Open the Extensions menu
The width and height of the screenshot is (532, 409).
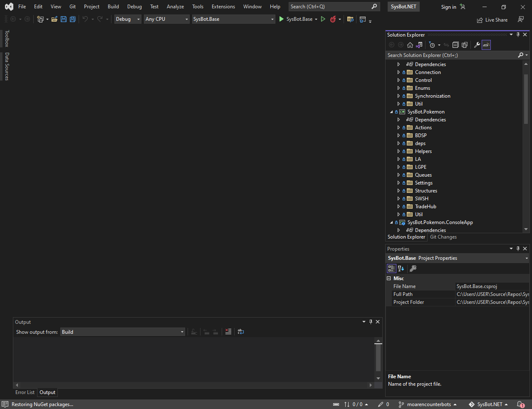click(223, 7)
